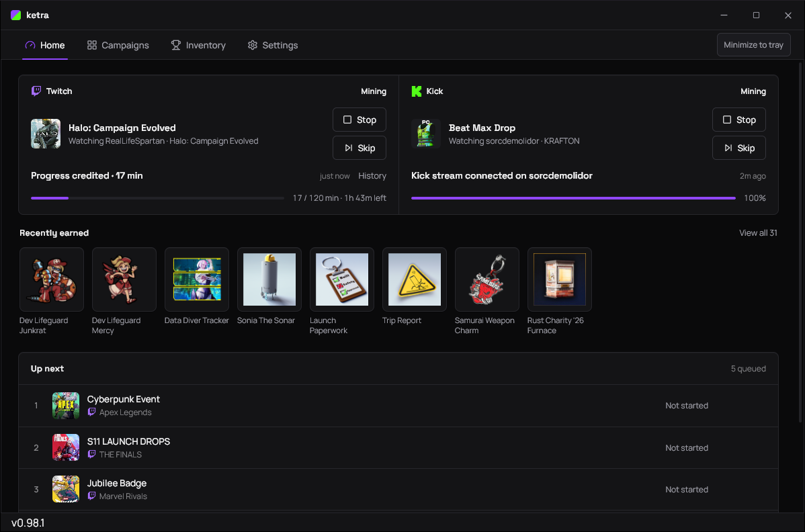Click the Recently earned heading

point(54,233)
